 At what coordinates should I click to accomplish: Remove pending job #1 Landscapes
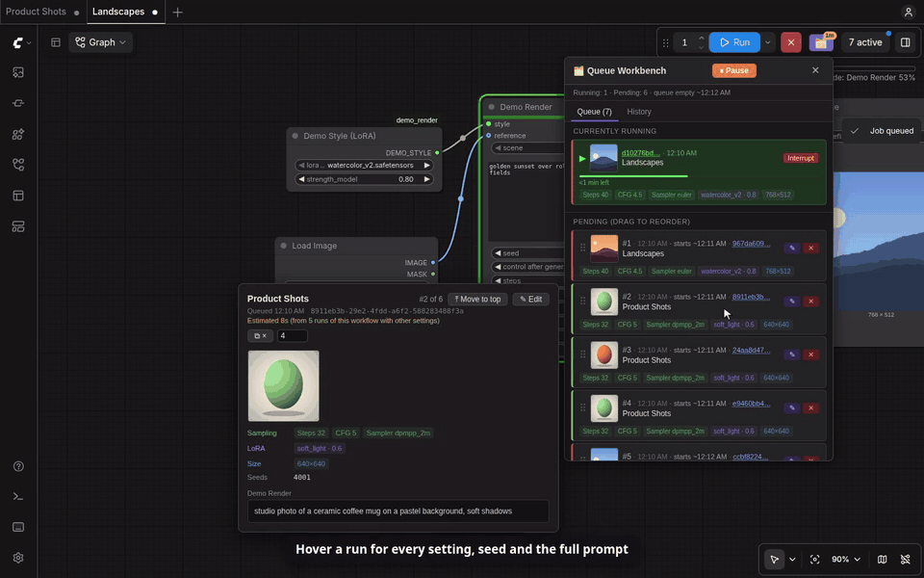coord(810,248)
